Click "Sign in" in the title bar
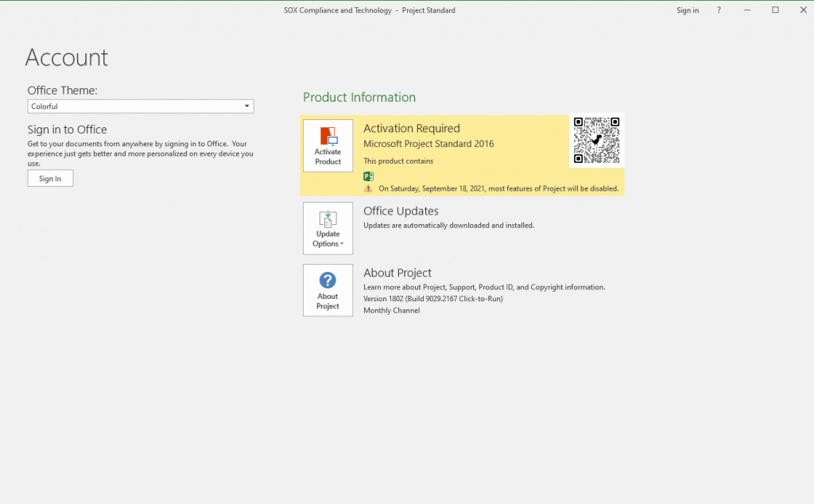The height and width of the screenshot is (504, 814). coord(687,10)
